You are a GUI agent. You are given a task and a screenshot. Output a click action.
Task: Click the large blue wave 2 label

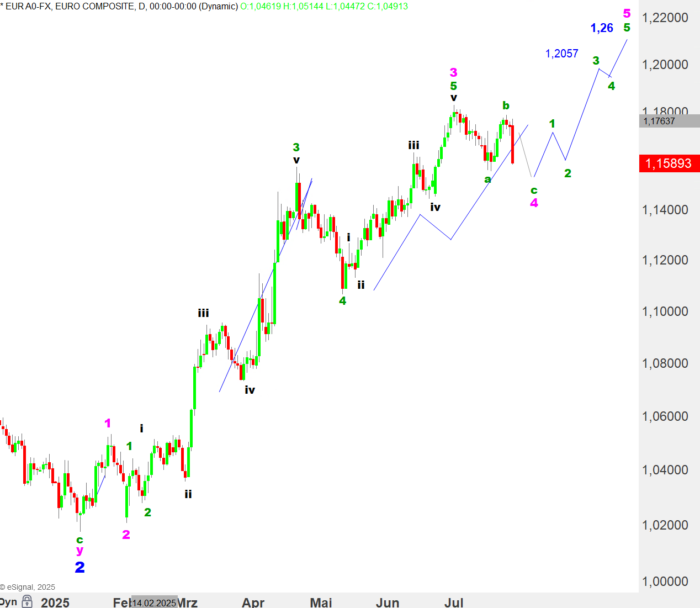pyautogui.click(x=79, y=567)
